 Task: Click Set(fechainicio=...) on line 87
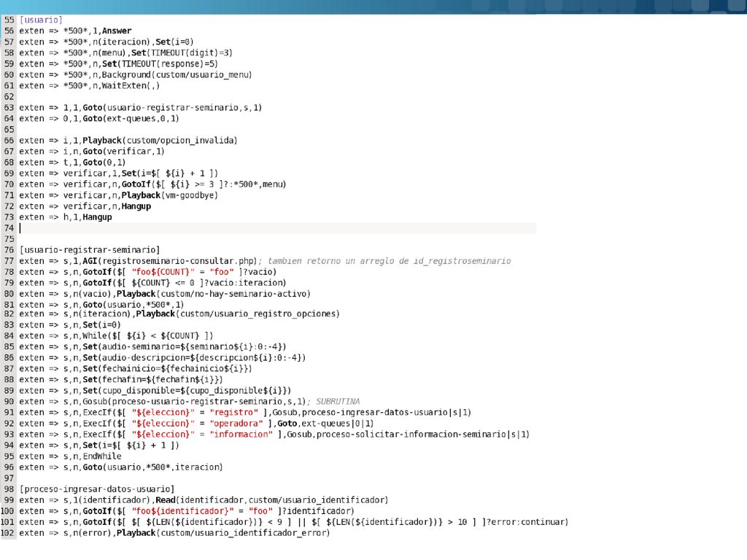pos(167,368)
